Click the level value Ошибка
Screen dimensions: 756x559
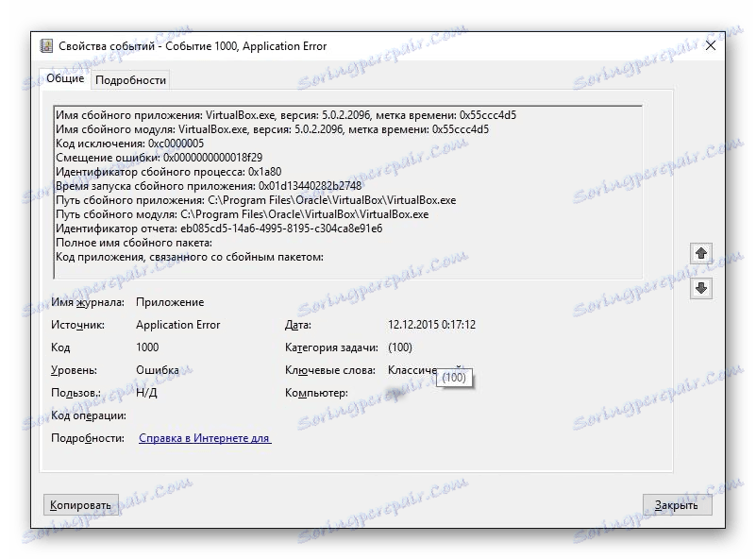158,370
